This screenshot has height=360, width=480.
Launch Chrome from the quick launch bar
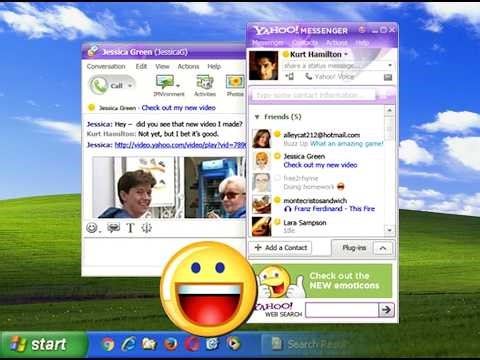point(108,344)
